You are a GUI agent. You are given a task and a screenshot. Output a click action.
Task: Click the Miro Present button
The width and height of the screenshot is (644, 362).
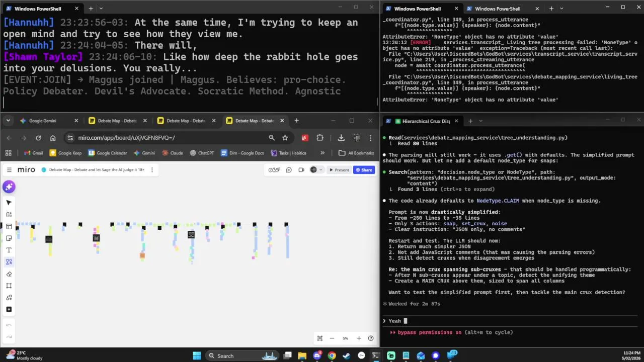pyautogui.click(x=339, y=170)
